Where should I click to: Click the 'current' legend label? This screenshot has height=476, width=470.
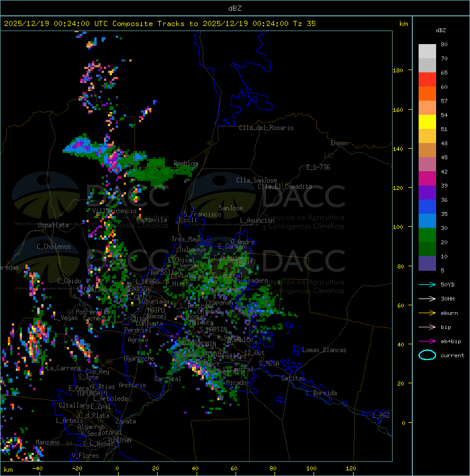click(x=452, y=356)
